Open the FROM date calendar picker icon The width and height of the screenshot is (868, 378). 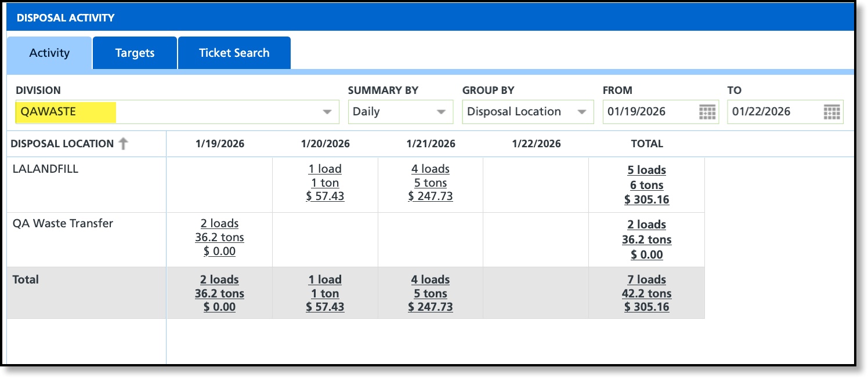pos(707,112)
